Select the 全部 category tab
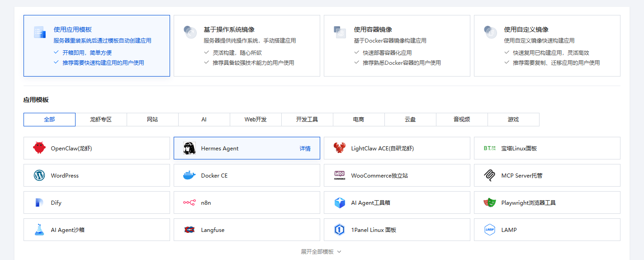This screenshot has height=260, width=644. pos(49,120)
